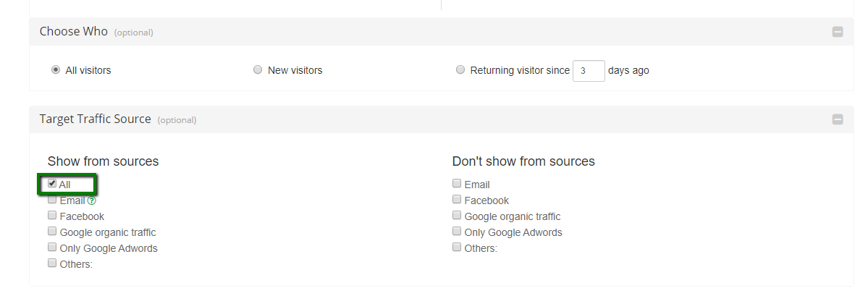Screen dimensions: 868x296
Task: Click the Target Traffic Source header title
Action: click(x=95, y=119)
